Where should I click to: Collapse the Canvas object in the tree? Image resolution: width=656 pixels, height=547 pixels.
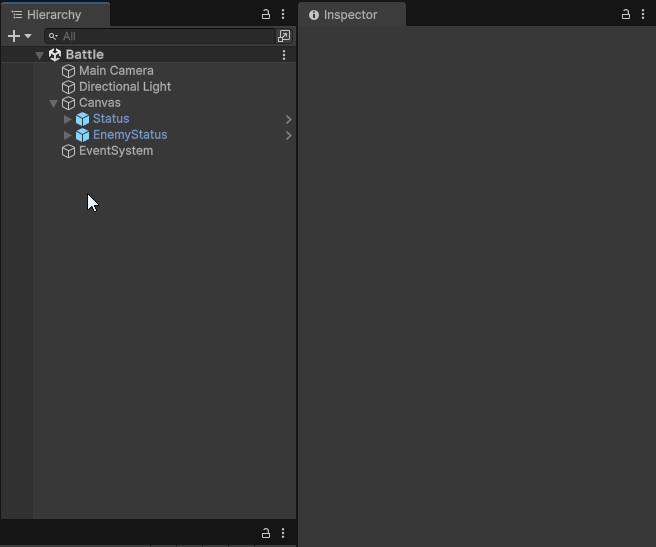click(54, 103)
